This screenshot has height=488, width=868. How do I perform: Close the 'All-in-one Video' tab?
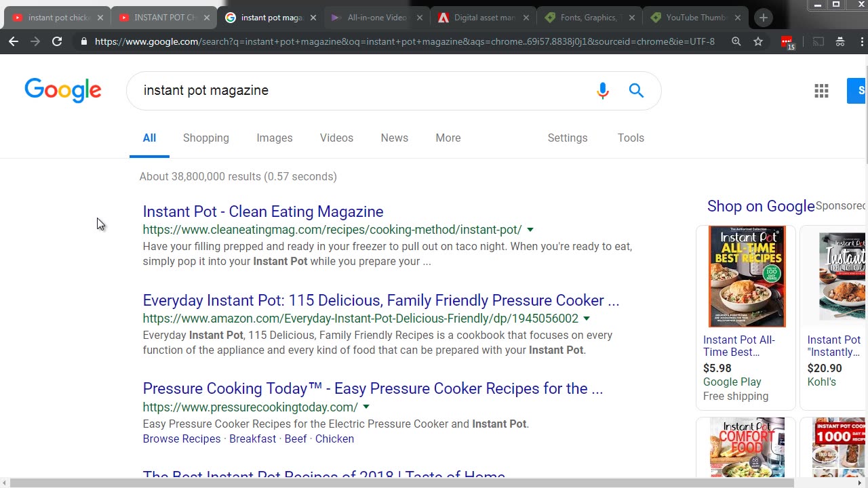pos(420,18)
